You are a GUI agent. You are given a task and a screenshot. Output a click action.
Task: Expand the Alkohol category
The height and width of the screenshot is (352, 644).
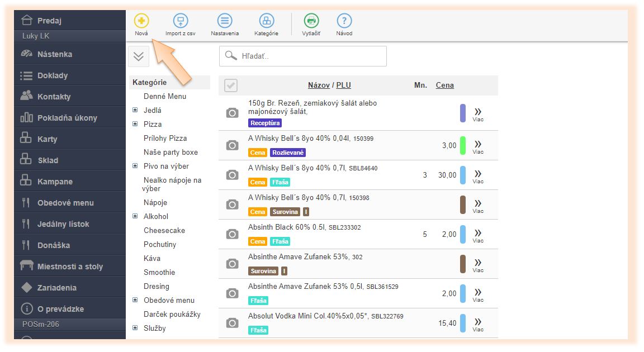pyautogui.click(x=135, y=216)
